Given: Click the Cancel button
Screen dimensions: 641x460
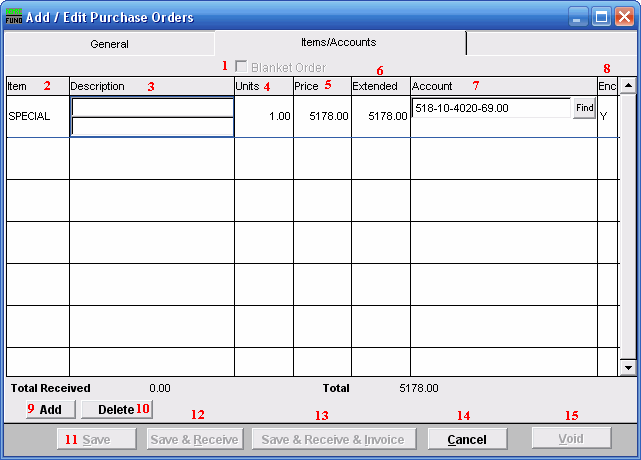Looking at the screenshot, I should tap(466, 439).
